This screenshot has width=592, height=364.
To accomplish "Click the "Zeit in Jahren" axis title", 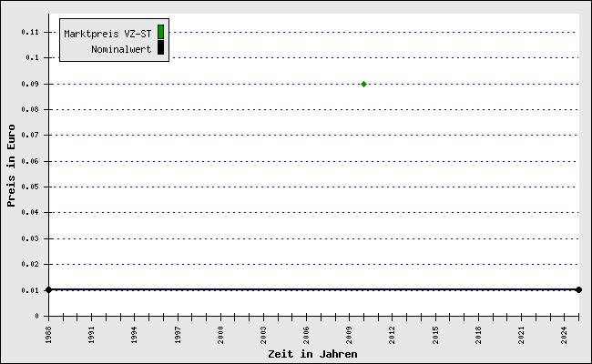I will tap(312, 354).
